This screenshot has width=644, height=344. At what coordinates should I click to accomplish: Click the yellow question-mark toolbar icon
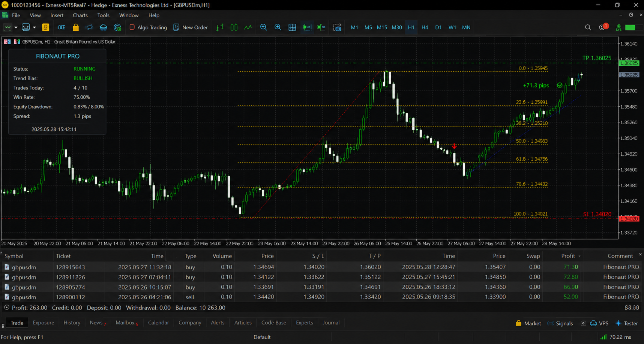pos(46,27)
